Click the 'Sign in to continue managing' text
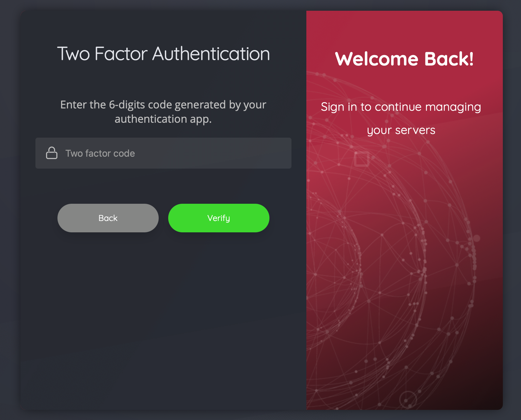521x420 pixels. [401, 107]
